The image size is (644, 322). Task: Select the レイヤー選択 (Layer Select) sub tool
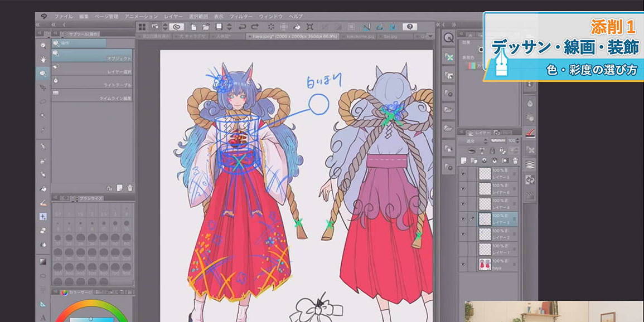pos(92,69)
